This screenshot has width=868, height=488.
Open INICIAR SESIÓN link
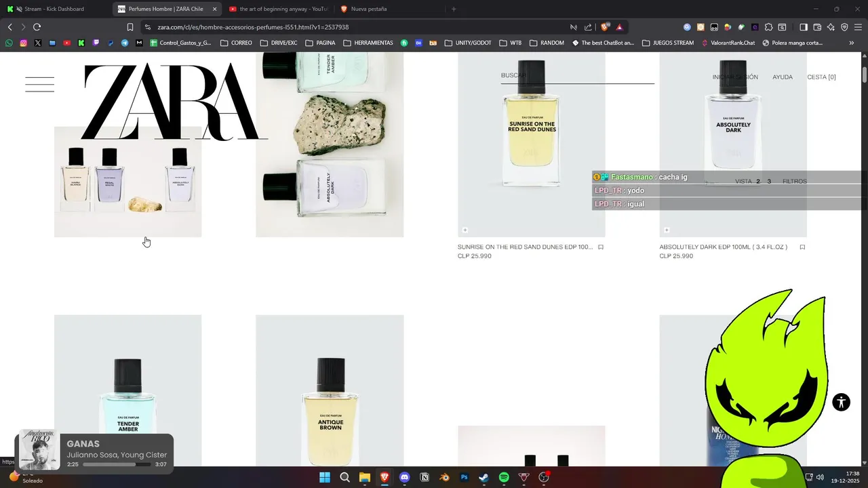[x=735, y=77]
